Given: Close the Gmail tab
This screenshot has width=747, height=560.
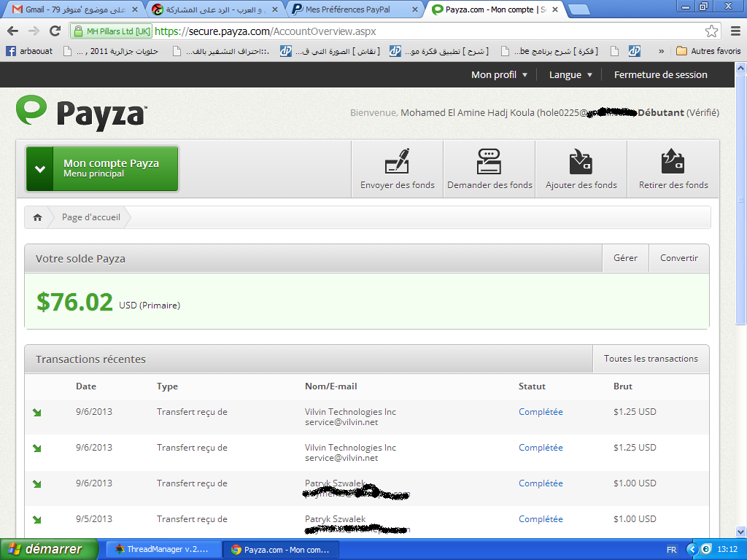Looking at the screenshot, I should [x=135, y=9].
